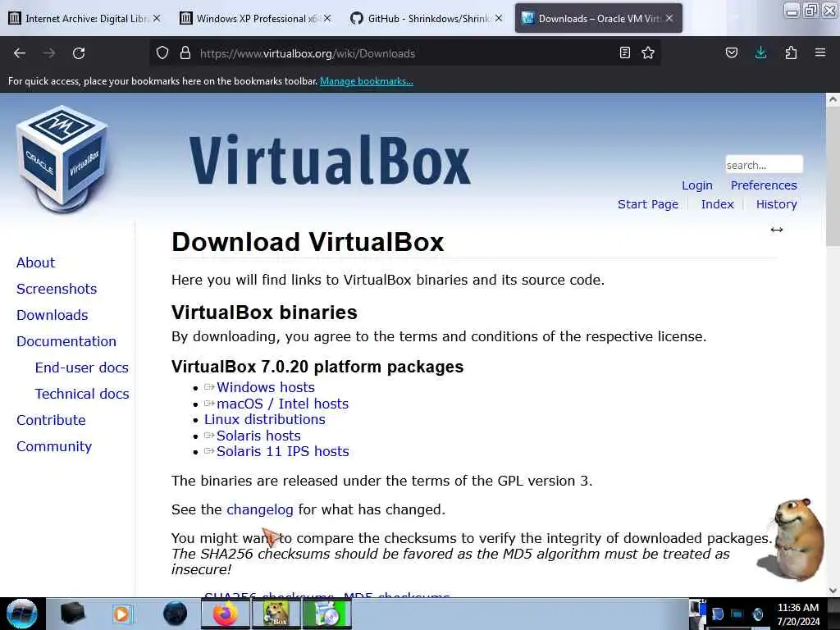Viewport: 840px width, 630px height.
Task: Open the dark globe taskbar icon
Action: click(176, 614)
